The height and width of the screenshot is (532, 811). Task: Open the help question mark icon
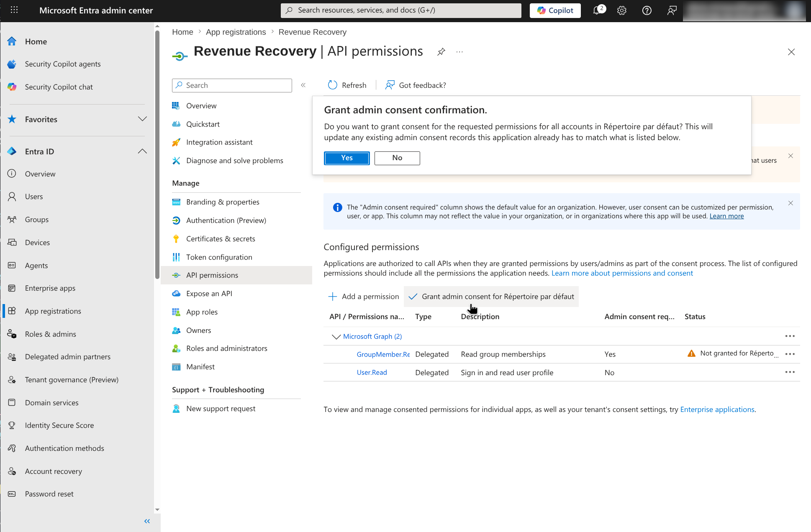click(x=647, y=10)
